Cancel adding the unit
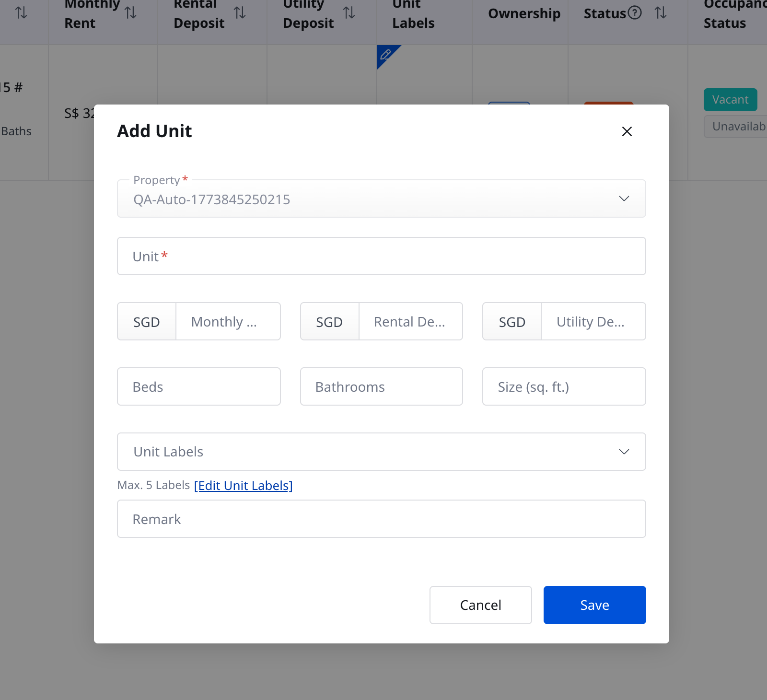This screenshot has width=767, height=700. 481,605
